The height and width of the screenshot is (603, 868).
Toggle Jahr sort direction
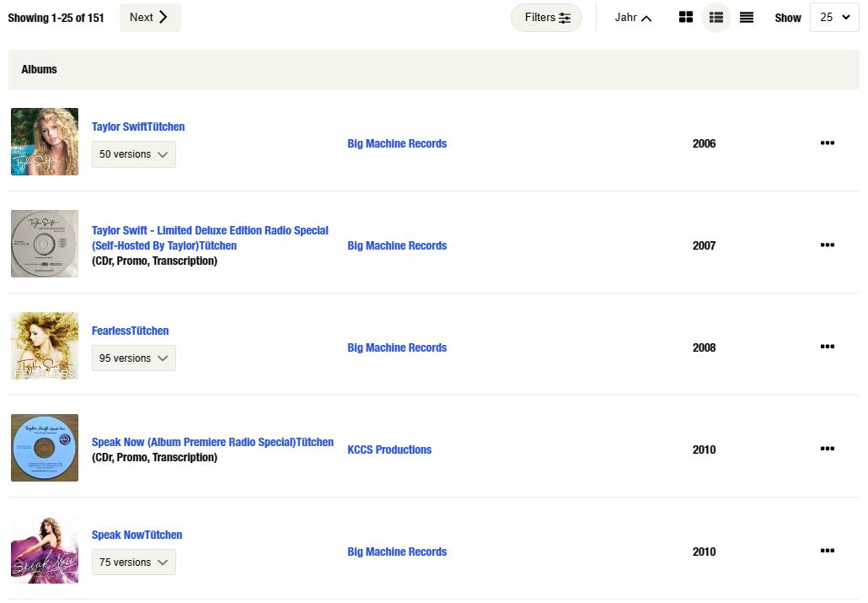[633, 17]
